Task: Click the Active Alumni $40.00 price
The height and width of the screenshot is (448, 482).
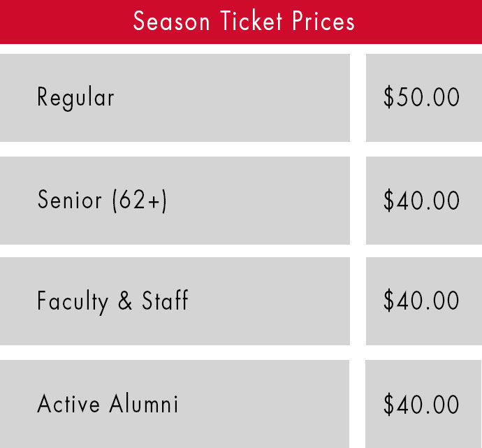Action: point(423,404)
